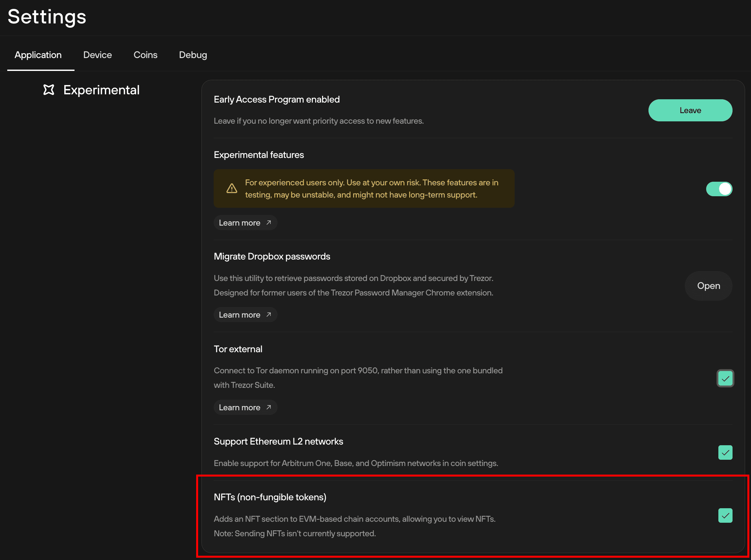Click the 'Leave if you no longer want priority access' text
This screenshot has width=751, height=560.
[x=318, y=121]
